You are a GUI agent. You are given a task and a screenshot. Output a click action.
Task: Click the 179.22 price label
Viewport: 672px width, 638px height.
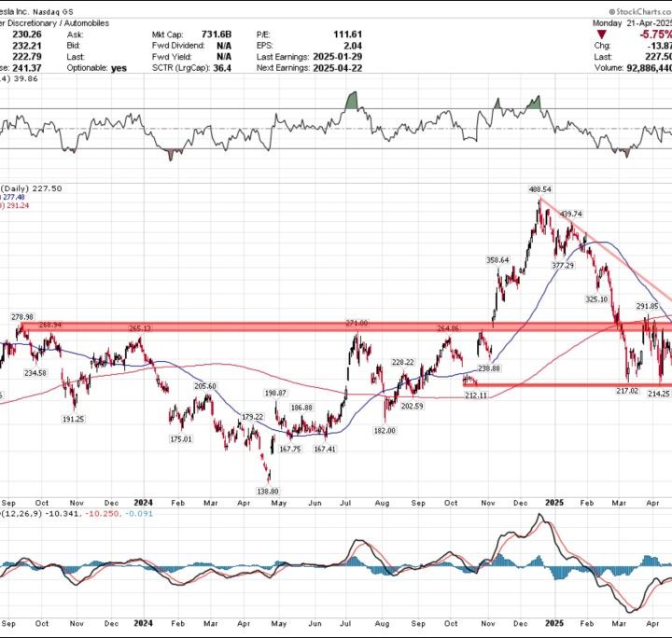tap(252, 417)
